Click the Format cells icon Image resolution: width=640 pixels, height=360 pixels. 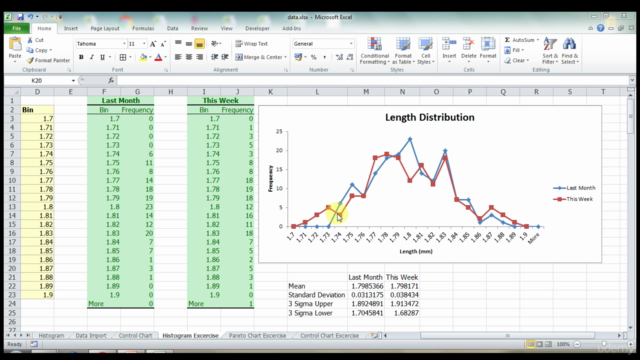coord(488,44)
